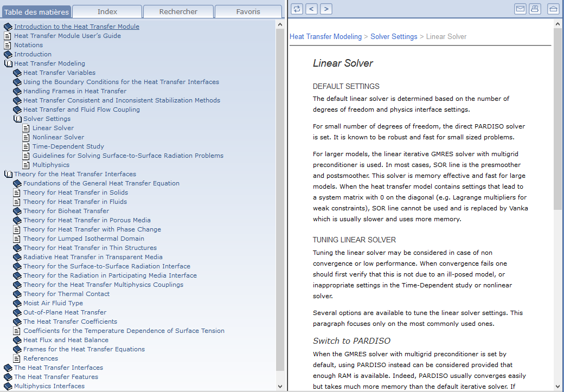
Task: Click the home icon in the toolbar
Action: (x=553, y=9)
